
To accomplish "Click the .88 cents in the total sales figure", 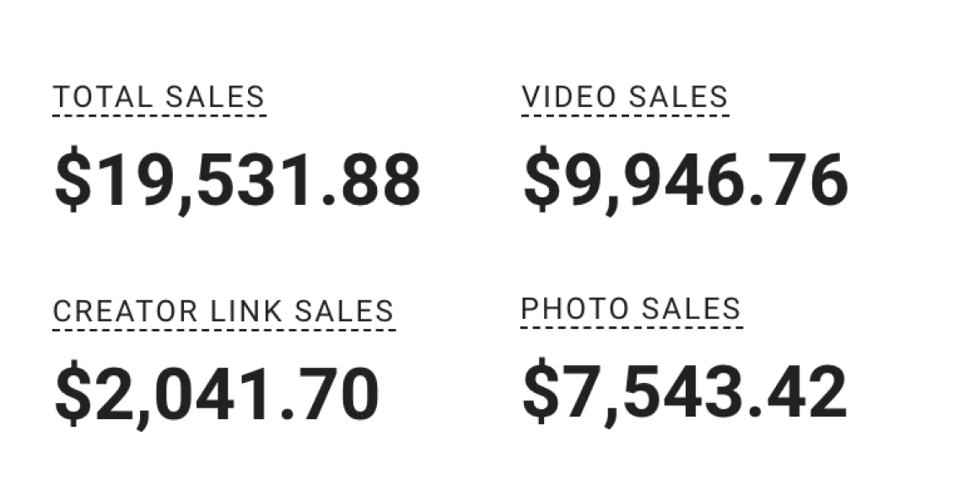I will coord(371,181).
